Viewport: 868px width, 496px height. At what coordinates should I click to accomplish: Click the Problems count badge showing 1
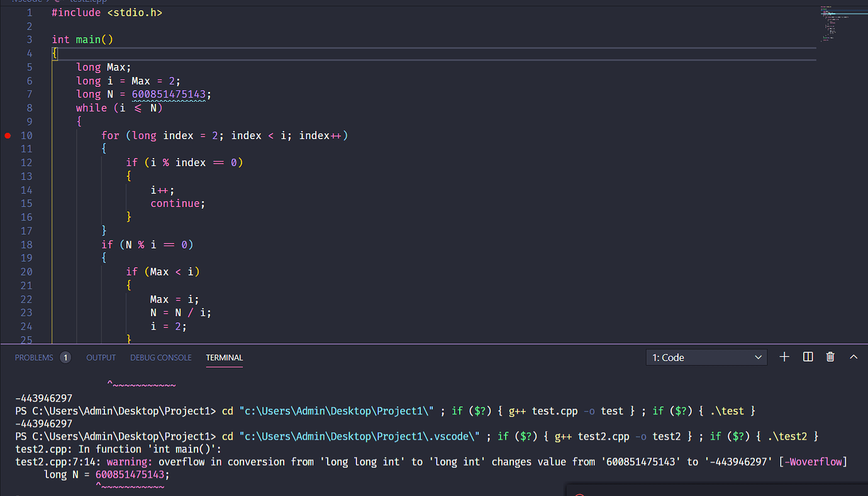tap(65, 358)
